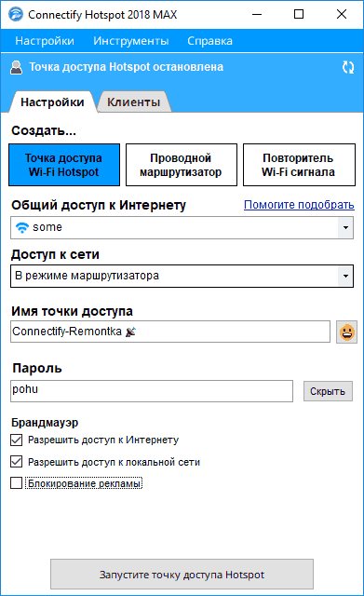The image size is (364, 596).
Task: Click the 'Пароль' label
Action: 37,368
